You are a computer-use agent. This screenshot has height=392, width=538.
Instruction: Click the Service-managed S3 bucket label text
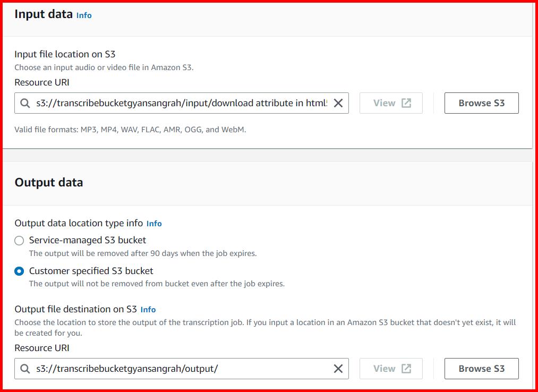87,240
